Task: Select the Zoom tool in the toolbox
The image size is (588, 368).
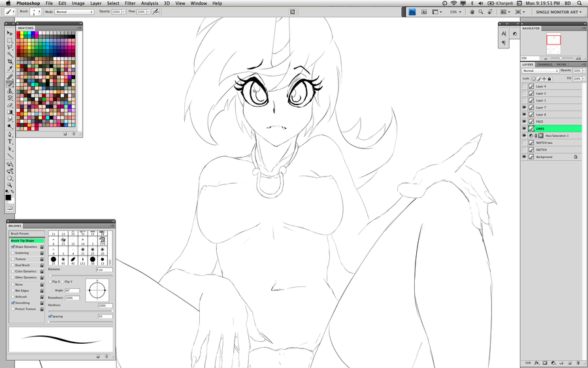Action: point(10,186)
